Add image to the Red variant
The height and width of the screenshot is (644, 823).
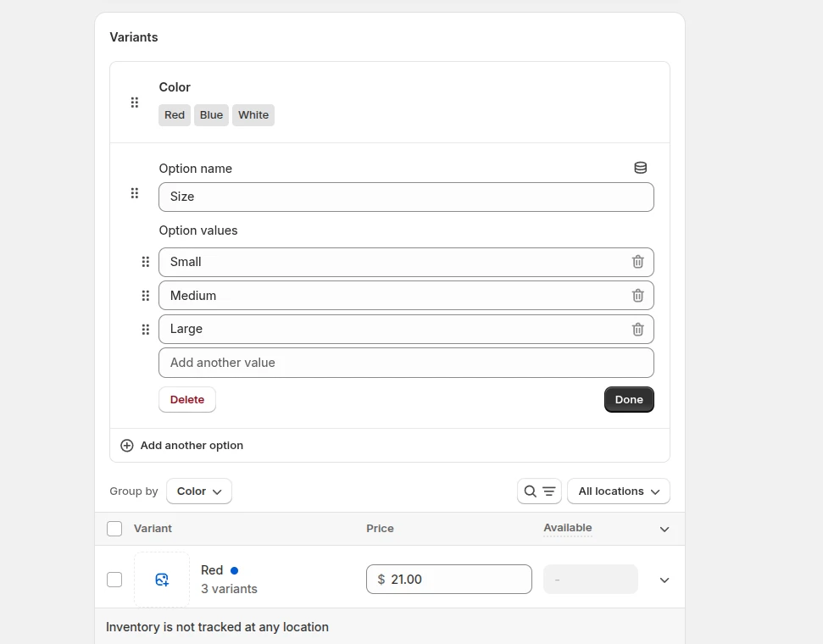coord(162,580)
